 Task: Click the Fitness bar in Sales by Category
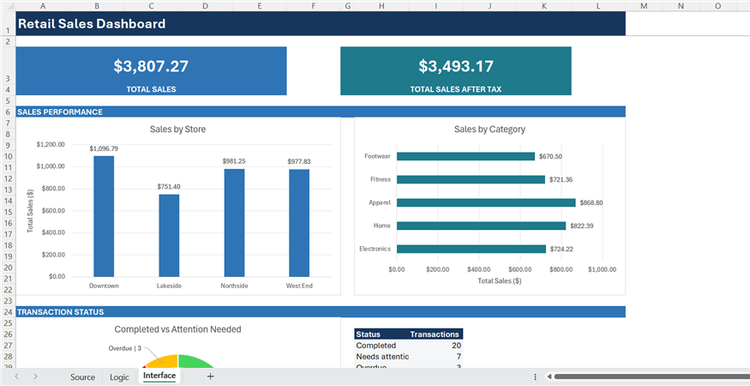coord(471,179)
